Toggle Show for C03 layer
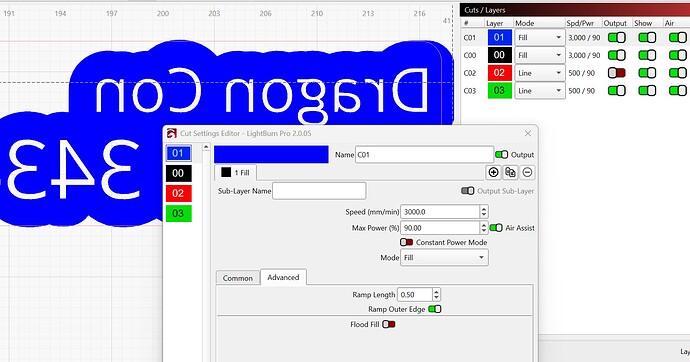The height and width of the screenshot is (362, 690). pos(647,91)
